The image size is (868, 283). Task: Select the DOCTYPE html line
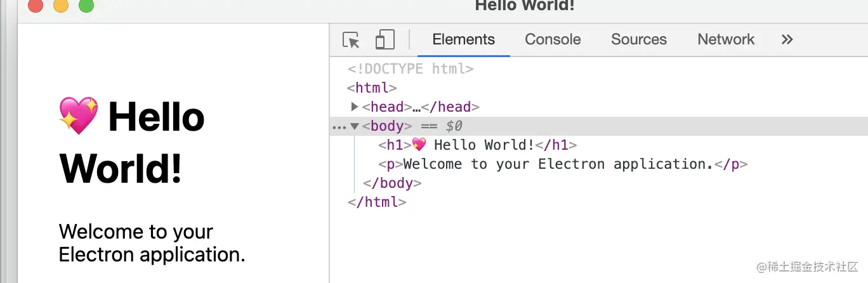click(411, 69)
